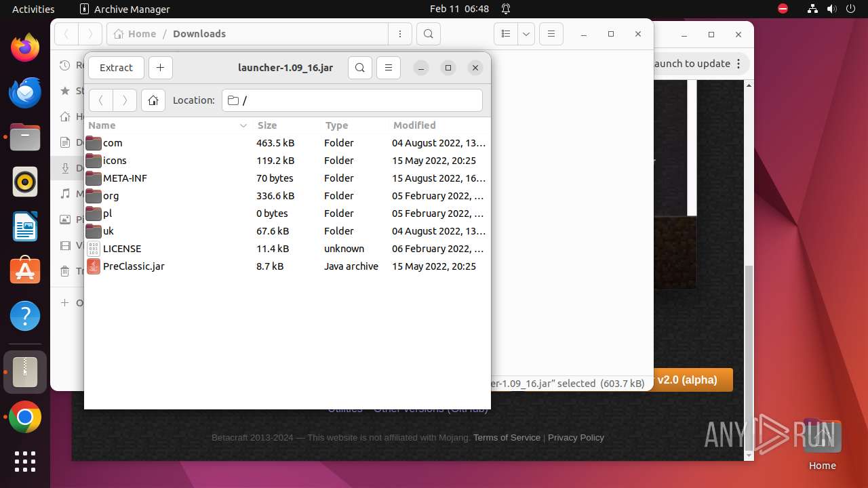Viewport: 868px width, 488px height.
Task: Go back in the archive location
Action: point(101,100)
